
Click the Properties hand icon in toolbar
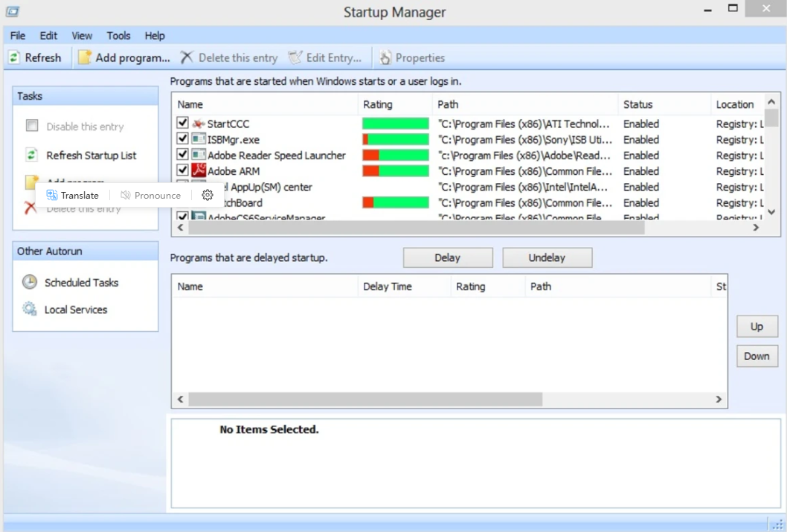click(385, 58)
